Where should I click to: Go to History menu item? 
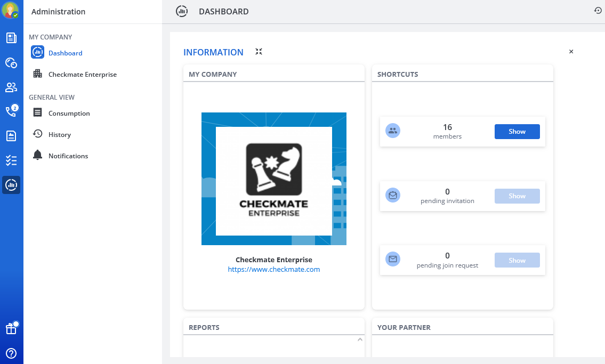[x=59, y=135]
